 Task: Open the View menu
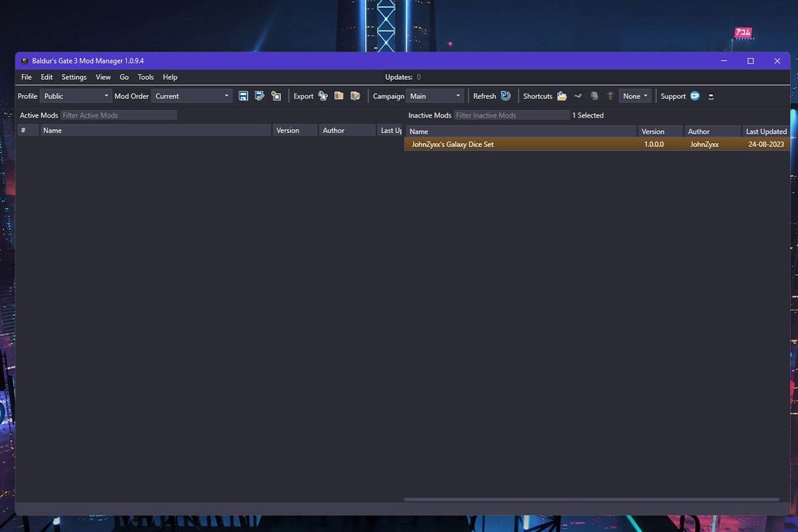point(103,77)
